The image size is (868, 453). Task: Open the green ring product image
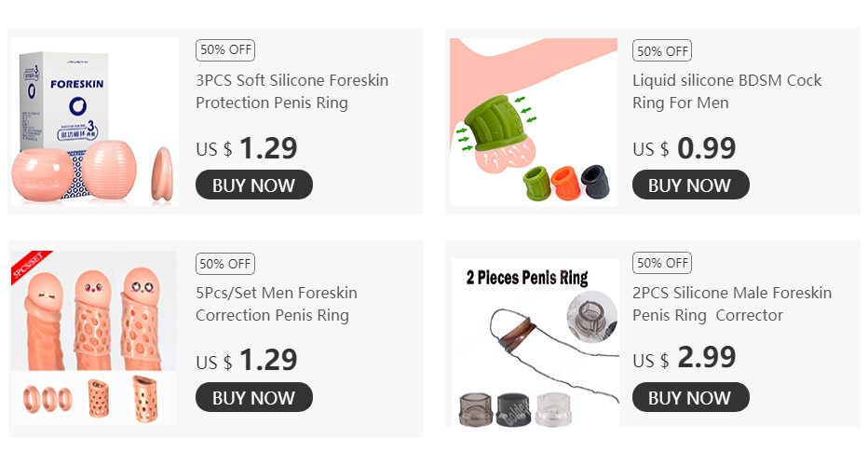point(533,121)
